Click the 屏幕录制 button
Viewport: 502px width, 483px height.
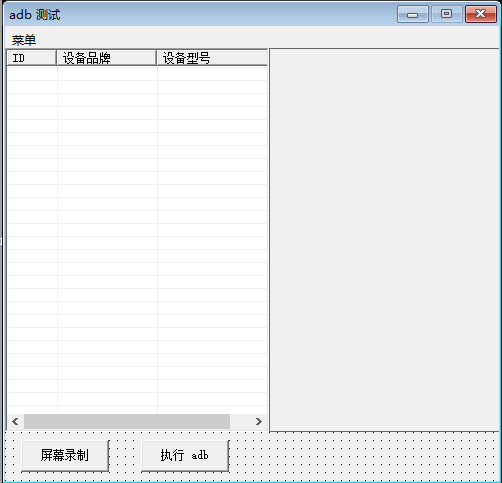click(65, 455)
